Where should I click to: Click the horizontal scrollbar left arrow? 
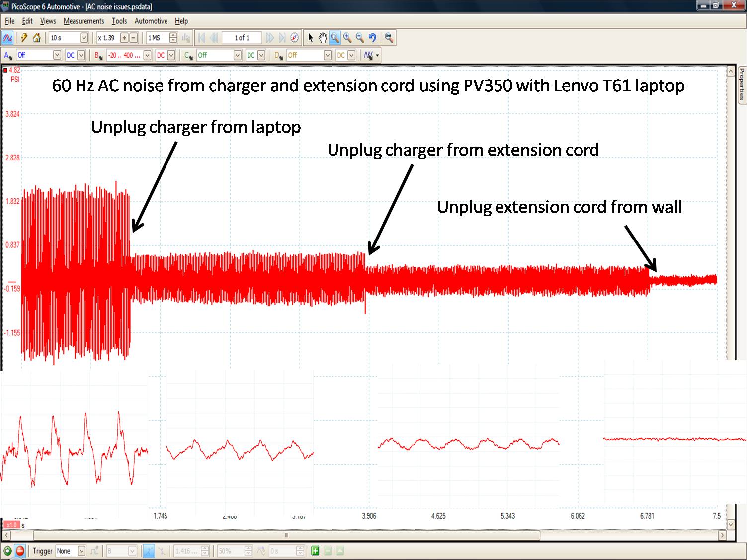pyautogui.click(x=6, y=536)
